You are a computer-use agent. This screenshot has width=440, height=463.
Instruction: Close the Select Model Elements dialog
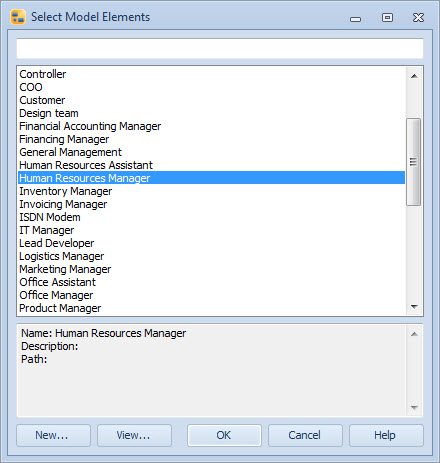click(x=418, y=18)
